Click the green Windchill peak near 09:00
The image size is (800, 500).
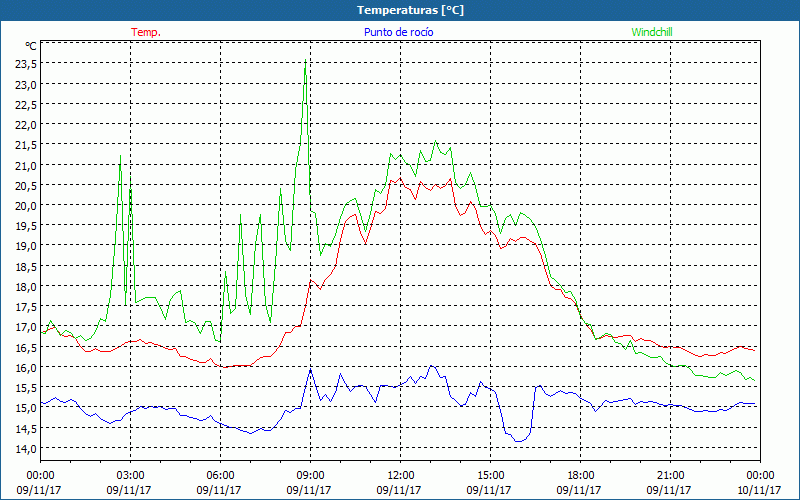306,60
